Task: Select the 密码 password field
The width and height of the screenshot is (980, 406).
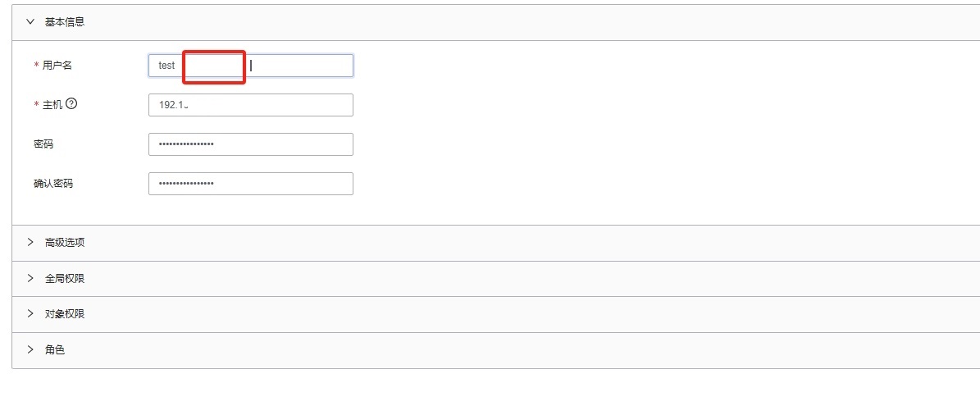Action: point(250,144)
